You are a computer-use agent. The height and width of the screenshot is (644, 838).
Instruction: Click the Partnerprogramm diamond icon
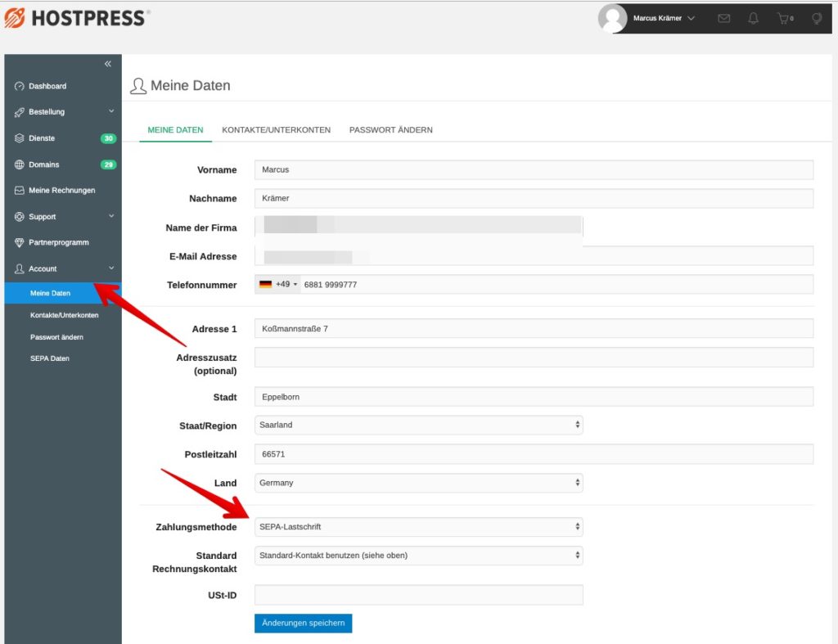click(20, 243)
